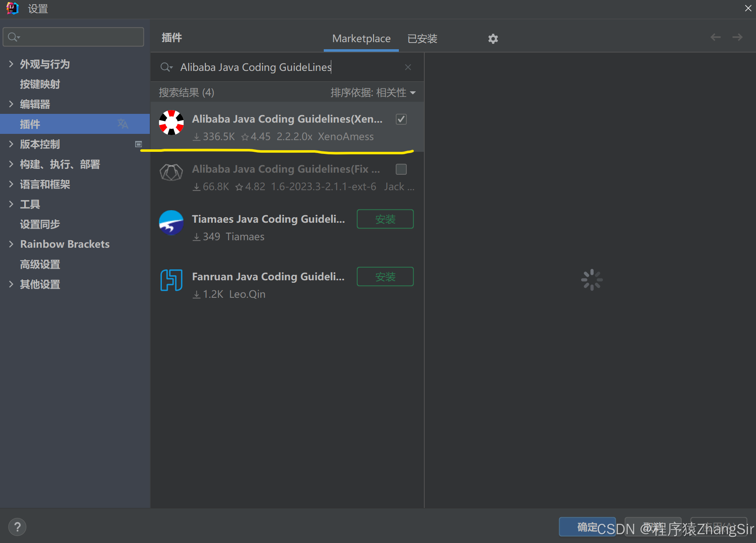Confirm settings with the 确定 button
This screenshot has height=543, width=756.
pyautogui.click(x=587, y=527)
